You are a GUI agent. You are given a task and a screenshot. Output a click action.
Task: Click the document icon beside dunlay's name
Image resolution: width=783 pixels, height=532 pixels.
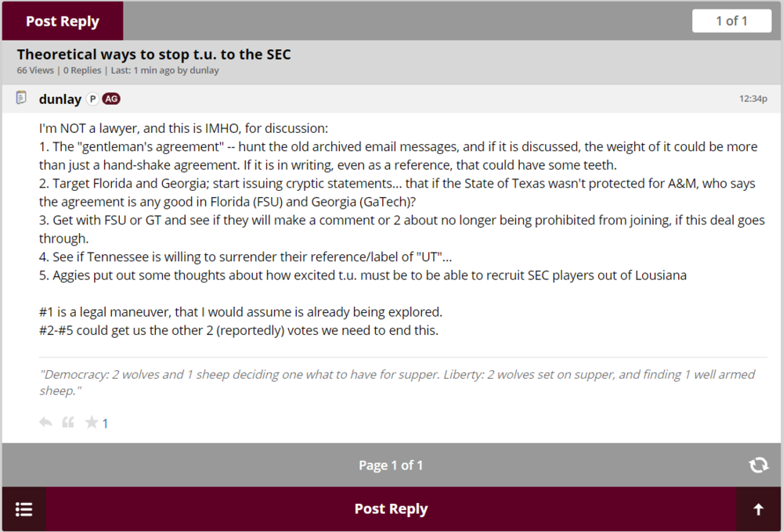[22, 99]
